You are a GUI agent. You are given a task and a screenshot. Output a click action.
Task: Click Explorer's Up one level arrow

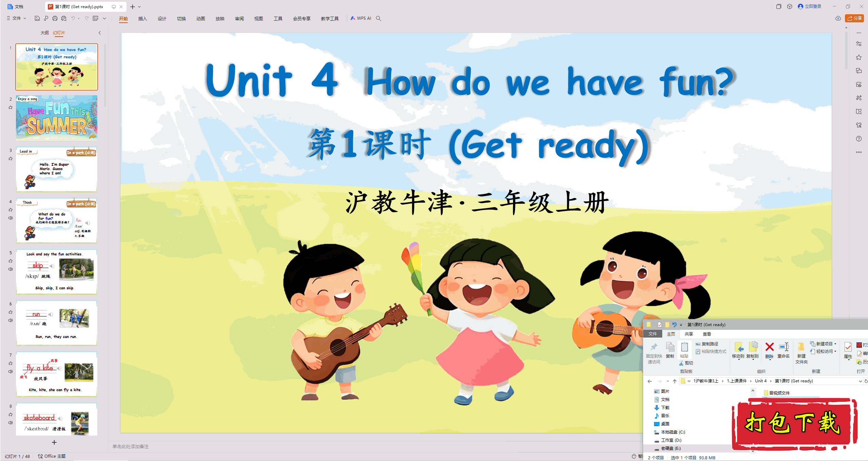(675, 381)
